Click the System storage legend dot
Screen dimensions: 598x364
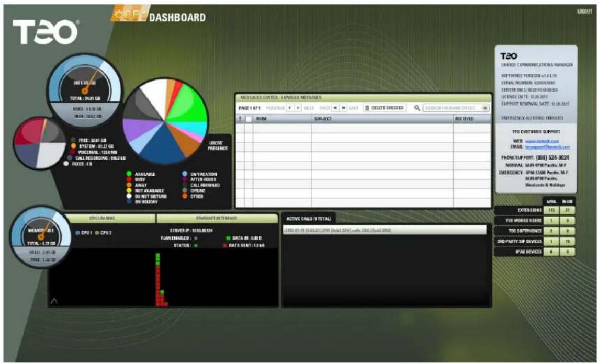coord(73,146)
